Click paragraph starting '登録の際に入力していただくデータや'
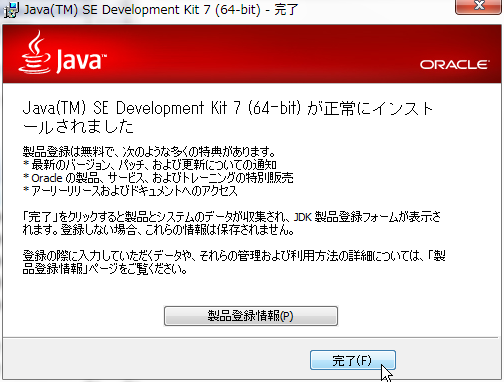Screen dimensions: 504x382 [234, 263]
